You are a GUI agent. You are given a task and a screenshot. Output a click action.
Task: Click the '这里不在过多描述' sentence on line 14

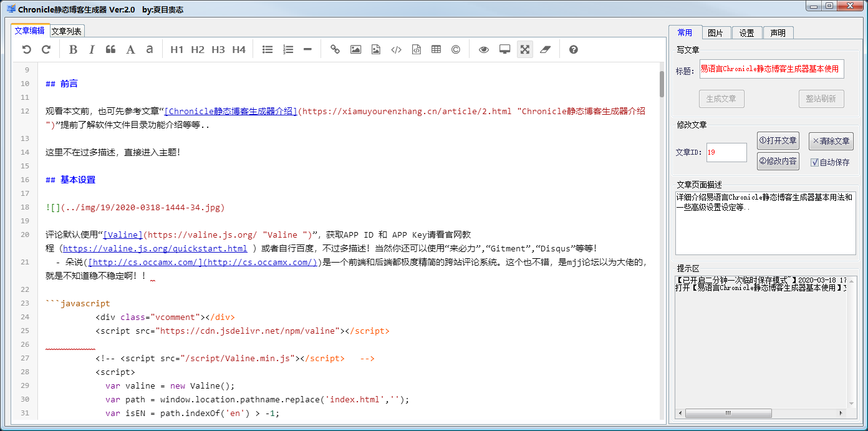(x=113, y=152)
